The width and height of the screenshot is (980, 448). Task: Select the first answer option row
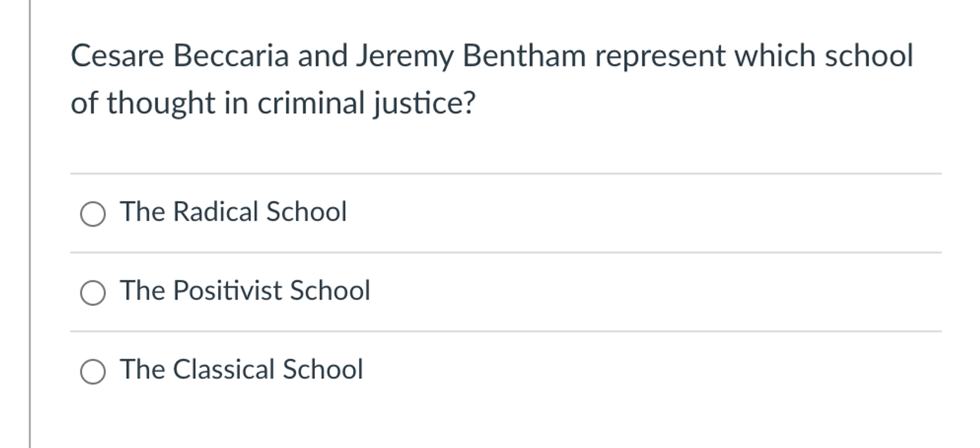tap(296, 212)
